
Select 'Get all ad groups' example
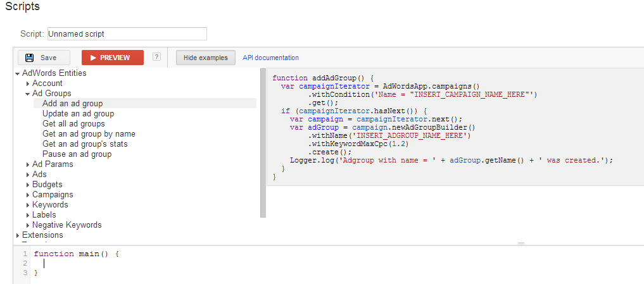(x=73, y=124)
